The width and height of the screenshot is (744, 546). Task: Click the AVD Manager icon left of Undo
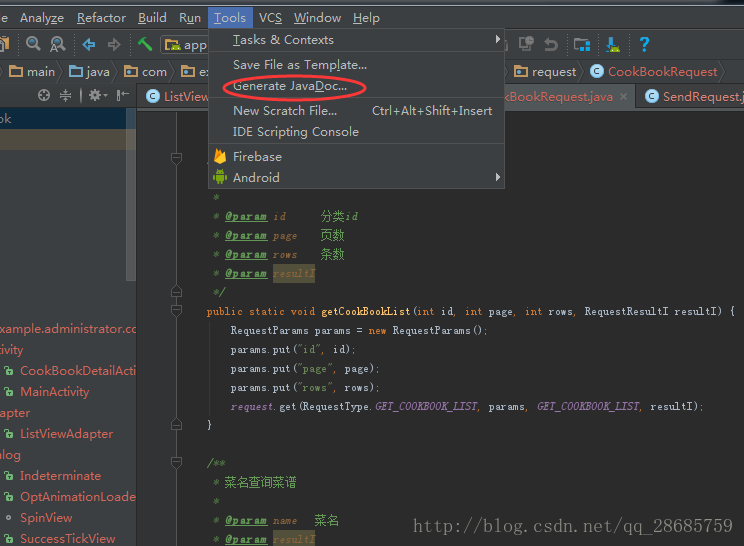pos(526,44)
